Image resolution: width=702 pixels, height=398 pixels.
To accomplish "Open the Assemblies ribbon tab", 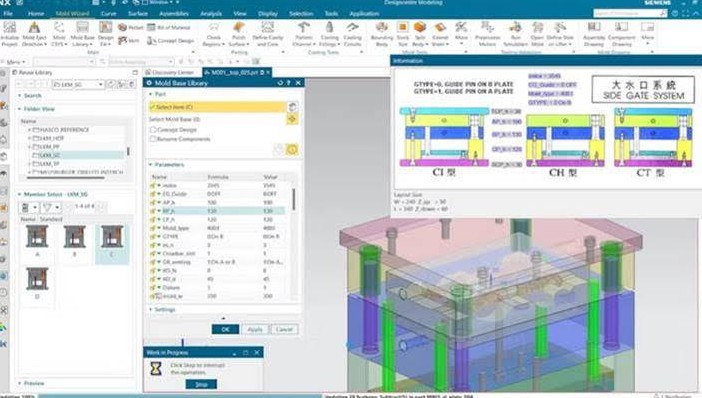I will pyautogui.click(x=174, y=13).
